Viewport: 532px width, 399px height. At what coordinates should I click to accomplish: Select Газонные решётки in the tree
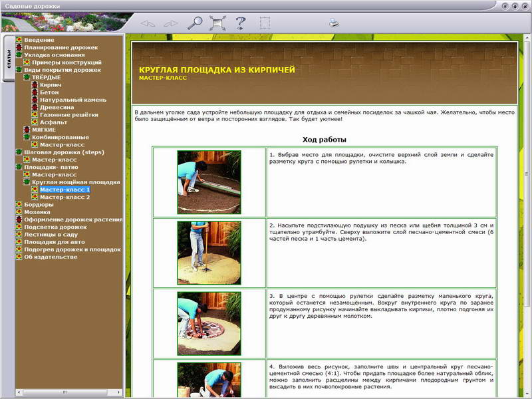point(69,114)
